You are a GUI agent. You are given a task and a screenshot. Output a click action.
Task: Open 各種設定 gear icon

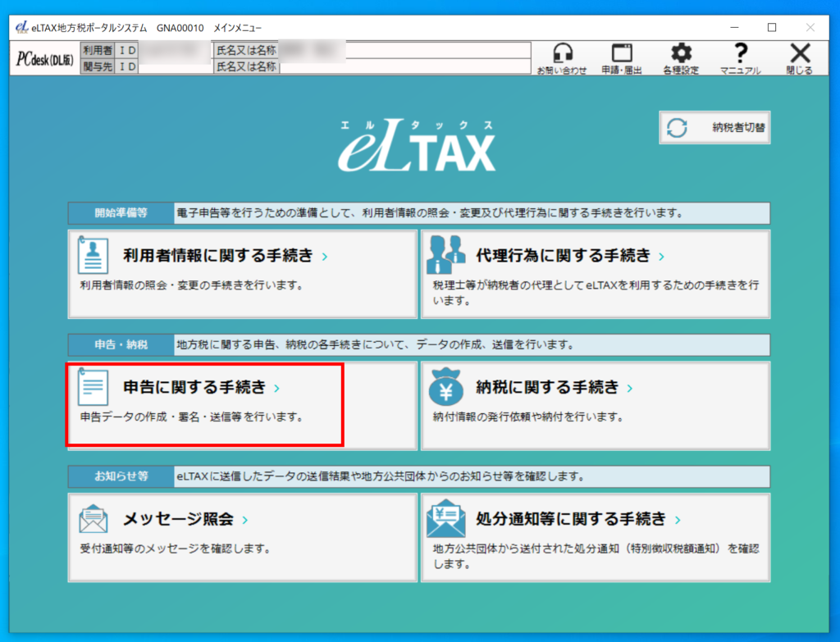point(681,54)
